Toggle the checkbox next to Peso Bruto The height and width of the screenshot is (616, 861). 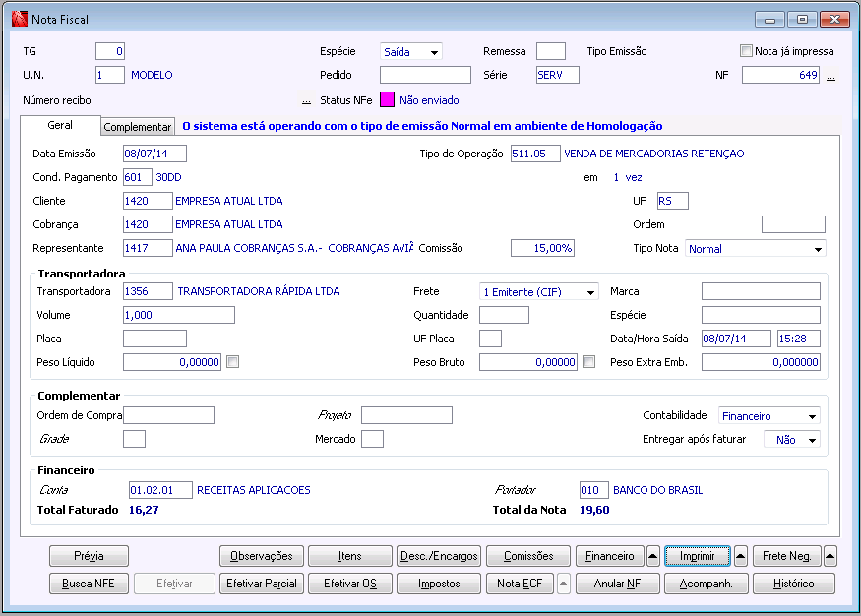[588, 362]
